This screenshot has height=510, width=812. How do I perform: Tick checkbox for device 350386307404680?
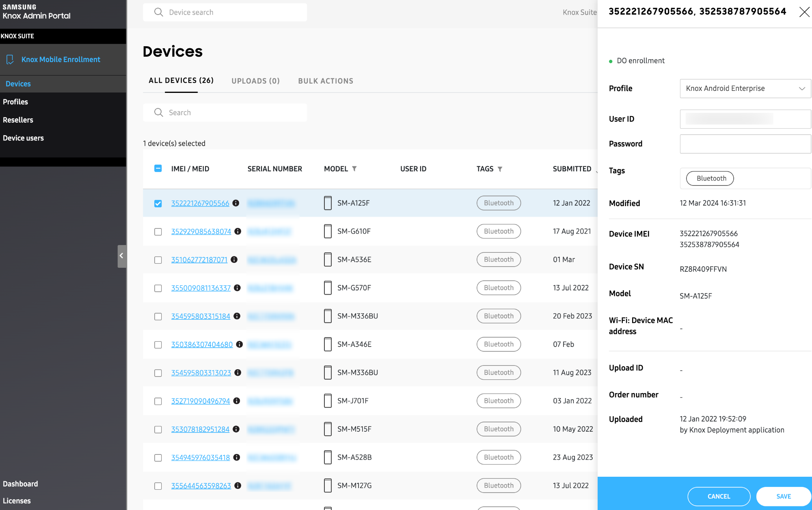tap(158, 345)
